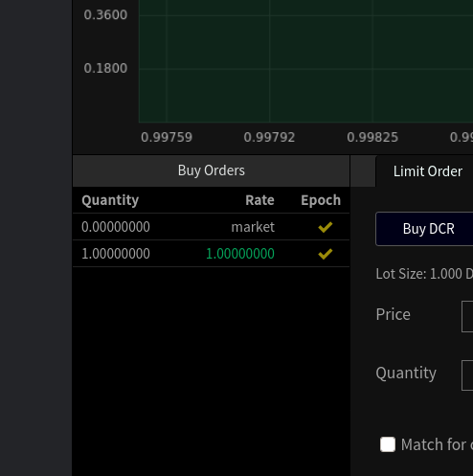Click the epoch checkmark in 1.00000000 rate row
This screenshot has width=473, height=476.
point(326,254)
